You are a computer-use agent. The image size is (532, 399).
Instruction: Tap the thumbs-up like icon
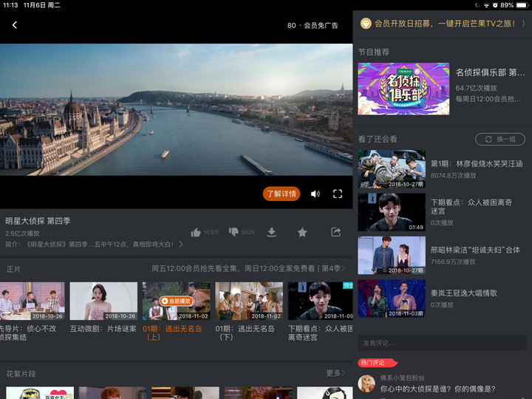click(196, 233)
